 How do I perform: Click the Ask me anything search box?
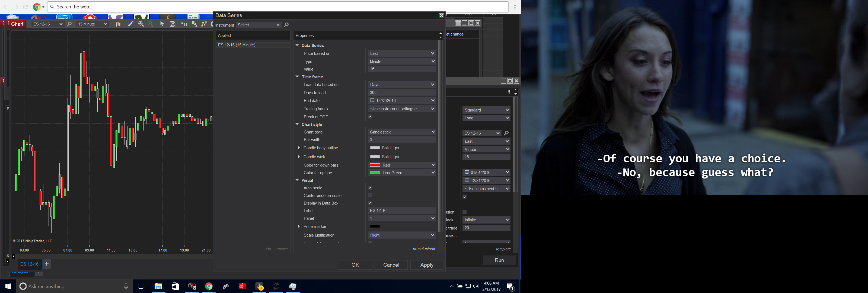tap(75, 286)
